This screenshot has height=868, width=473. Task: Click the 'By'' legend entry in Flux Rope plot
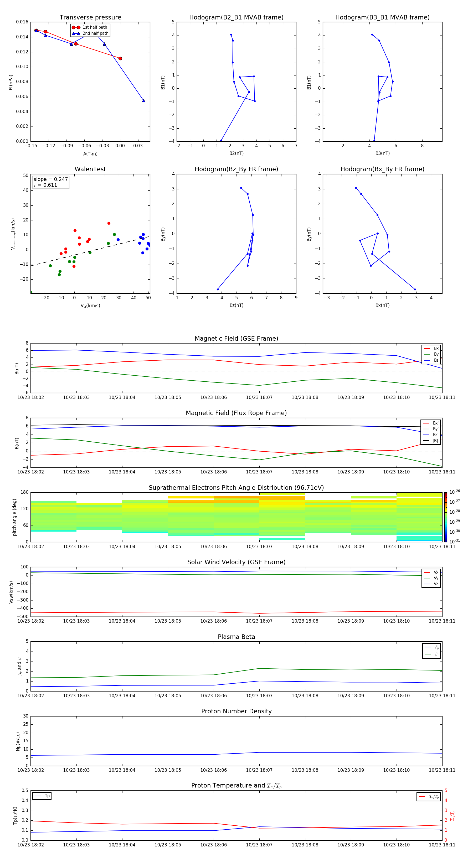pyautogui.click(x=431, y=429)
